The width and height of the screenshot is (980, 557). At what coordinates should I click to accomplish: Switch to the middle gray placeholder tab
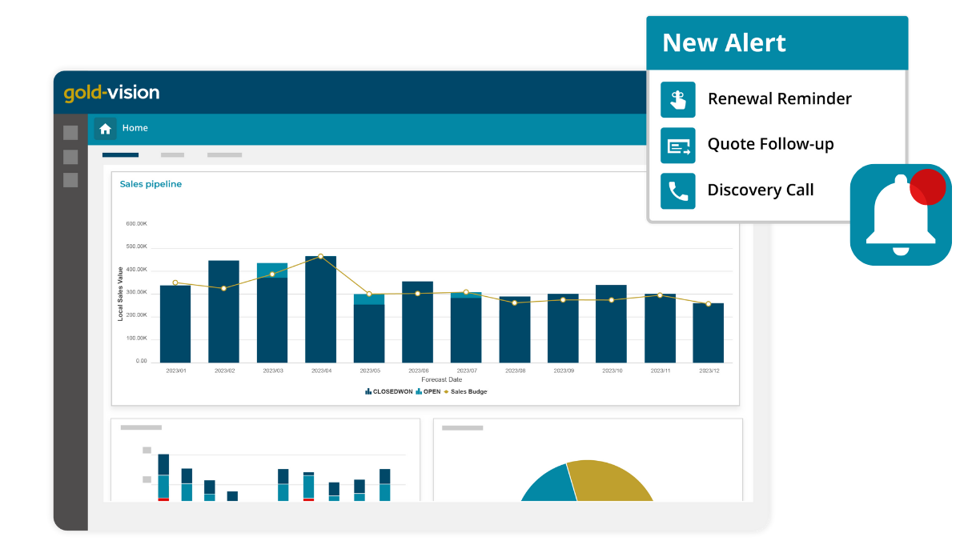pos(172,154)
